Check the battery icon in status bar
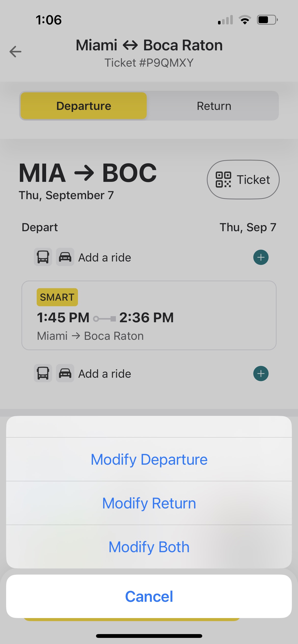Screen dimensions: 298x644 267,20
